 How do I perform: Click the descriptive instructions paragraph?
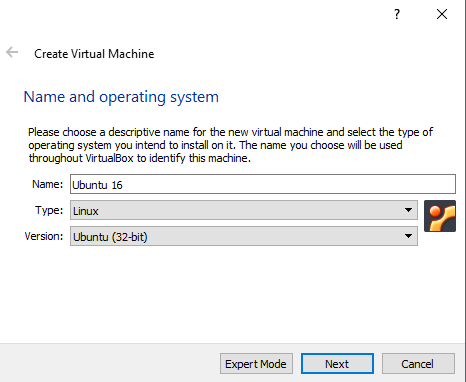[x=231, y=145]
